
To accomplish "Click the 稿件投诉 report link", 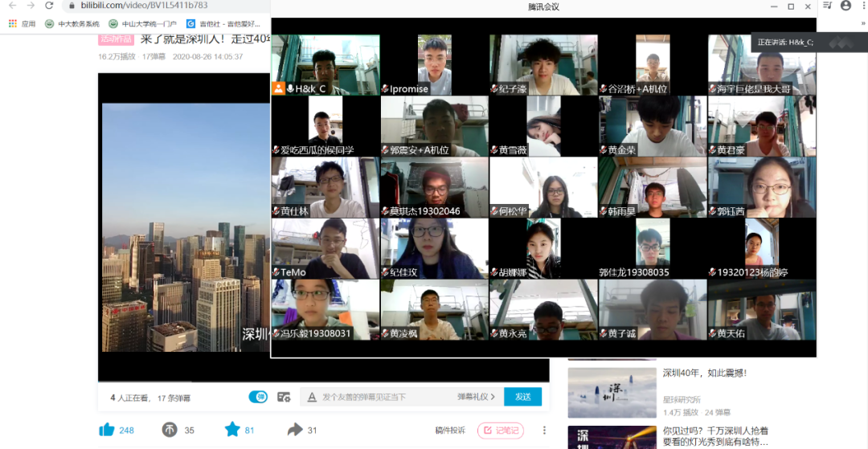I will pyautogui.click(x=450, y=431).
